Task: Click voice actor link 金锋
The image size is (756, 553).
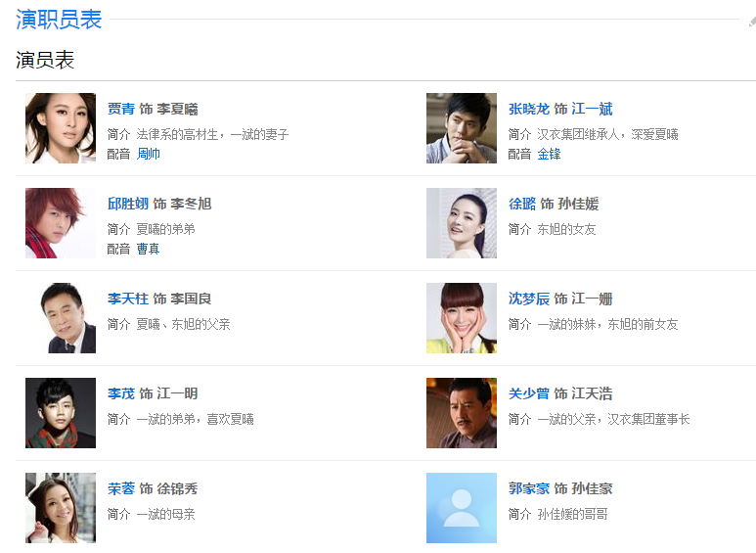Action: click(x=550, y=154)
